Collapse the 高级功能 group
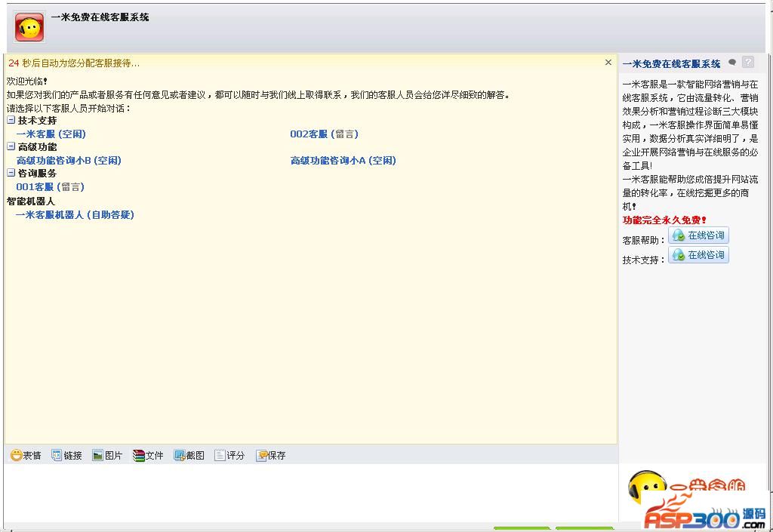 pos(11,146)
